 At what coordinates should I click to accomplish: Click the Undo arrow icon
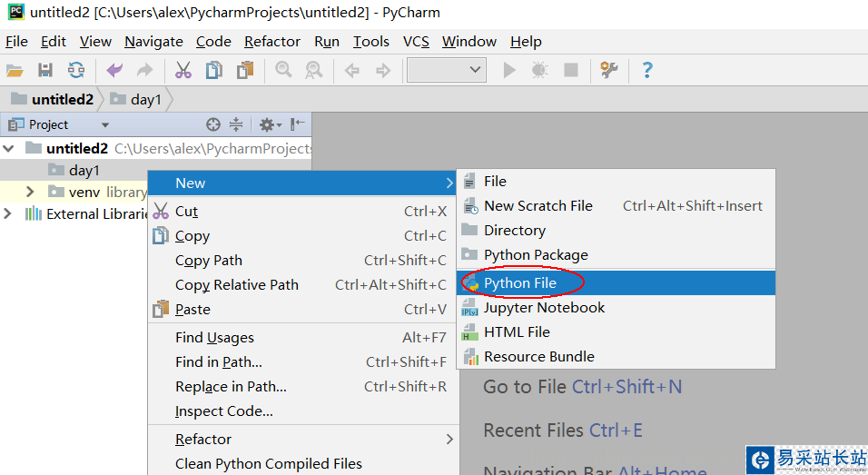pos(114,71)
